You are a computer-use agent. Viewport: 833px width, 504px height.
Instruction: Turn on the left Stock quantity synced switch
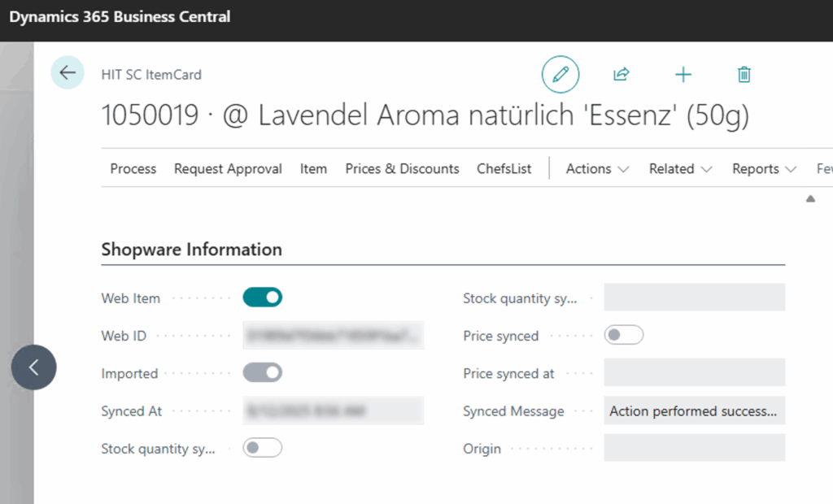(x=263, y=448)
